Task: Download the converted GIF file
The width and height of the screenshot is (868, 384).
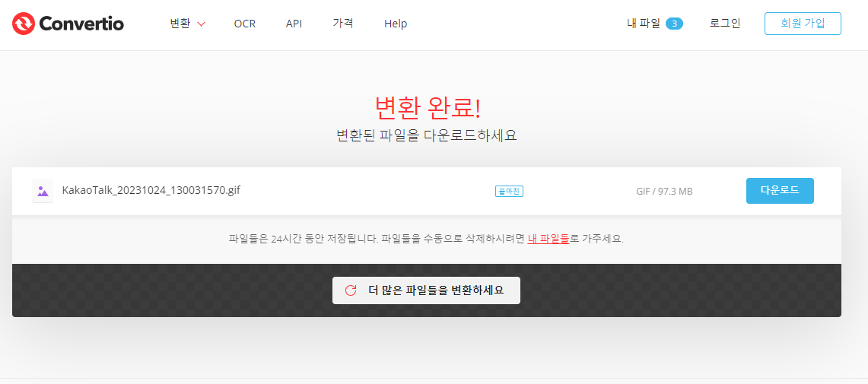Action: click(x=780, y=191)
